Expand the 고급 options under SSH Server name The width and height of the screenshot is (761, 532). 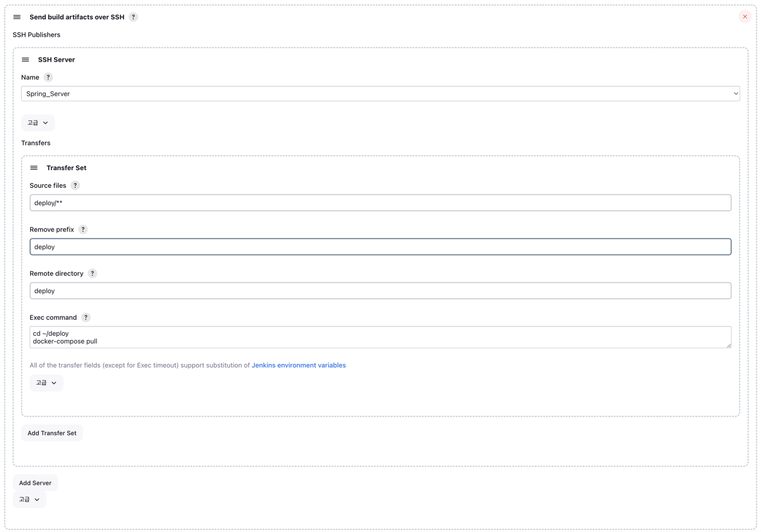point(38,123)
